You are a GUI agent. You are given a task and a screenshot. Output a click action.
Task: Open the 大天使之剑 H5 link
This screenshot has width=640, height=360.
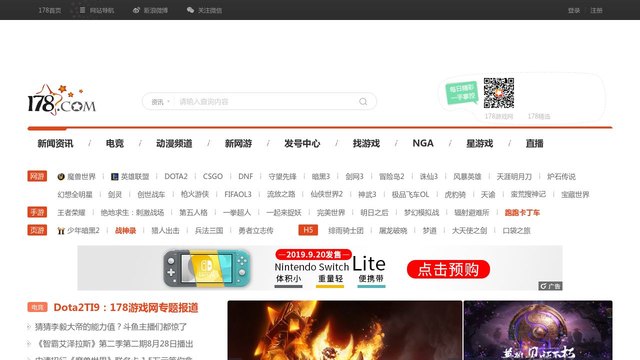point(469,230)
